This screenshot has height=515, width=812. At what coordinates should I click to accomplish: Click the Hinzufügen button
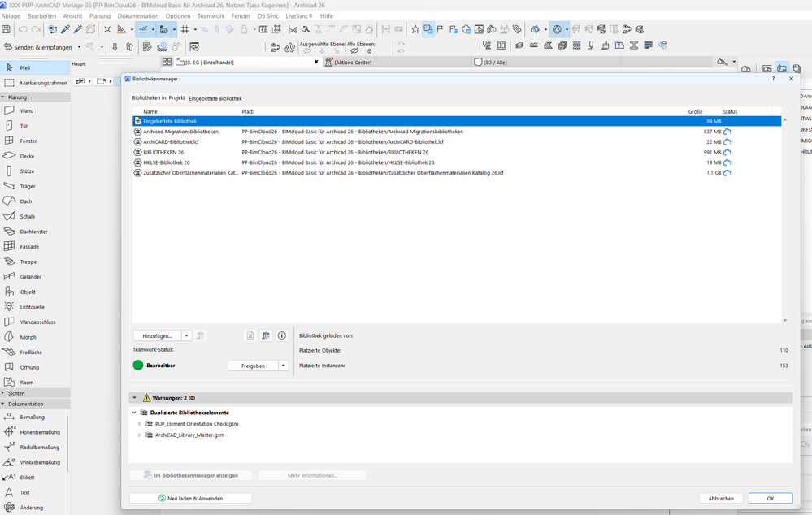coord(158,336)
